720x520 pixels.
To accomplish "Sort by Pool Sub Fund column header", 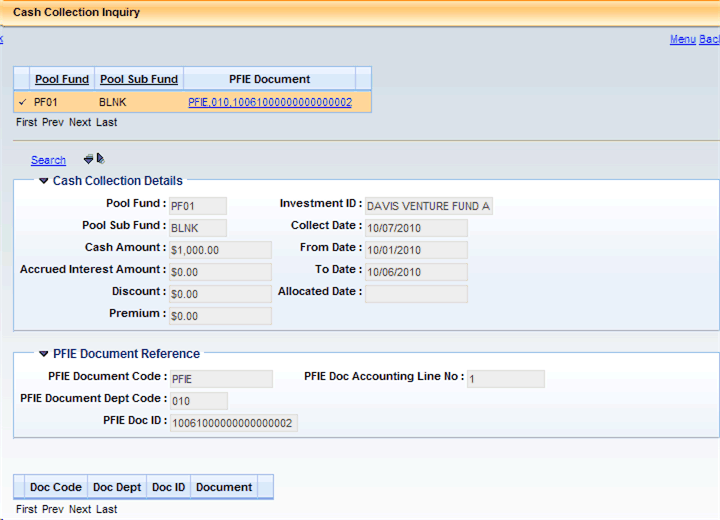I will point(139,79).
